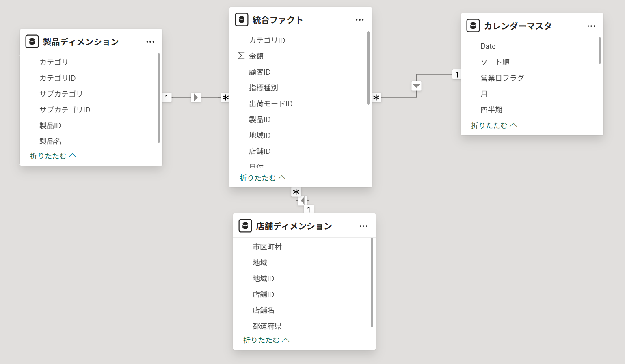Select the 営業日フラグ field

coord(502,78)
